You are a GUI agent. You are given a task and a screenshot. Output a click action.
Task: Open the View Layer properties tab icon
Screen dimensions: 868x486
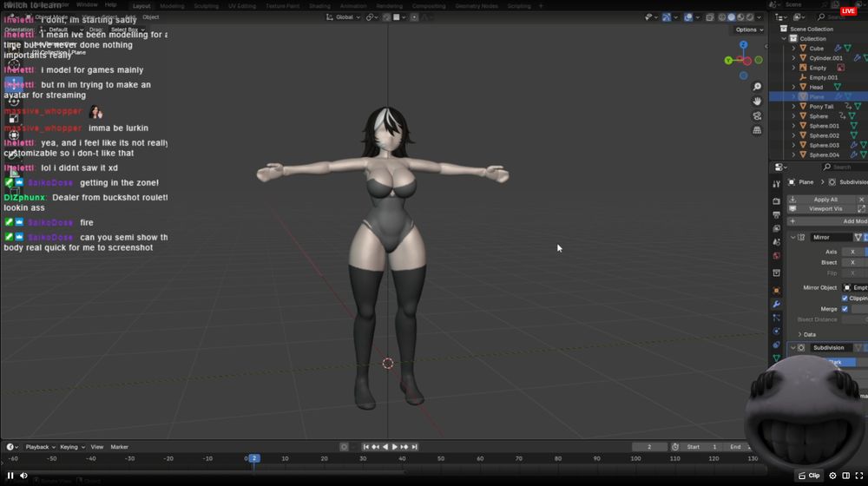point(776,228)
